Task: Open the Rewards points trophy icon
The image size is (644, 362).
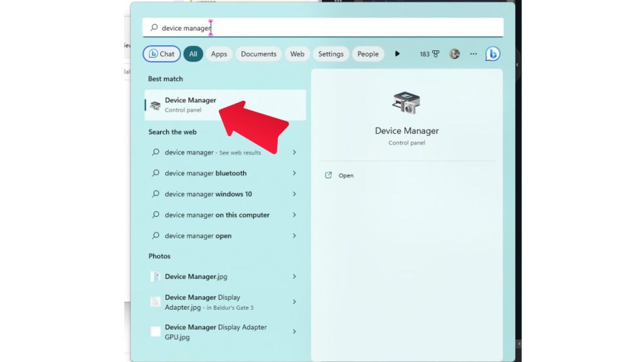Action: [436, 54]
